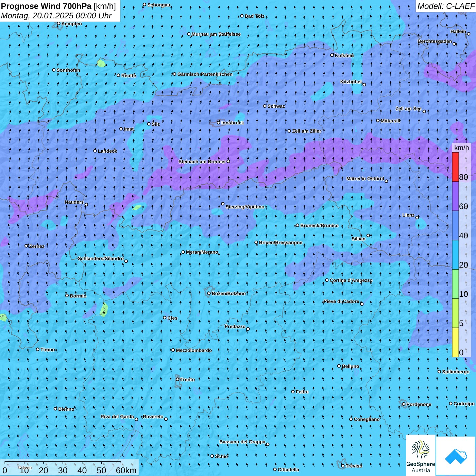Click the Landeck city marker

(95, 151)
